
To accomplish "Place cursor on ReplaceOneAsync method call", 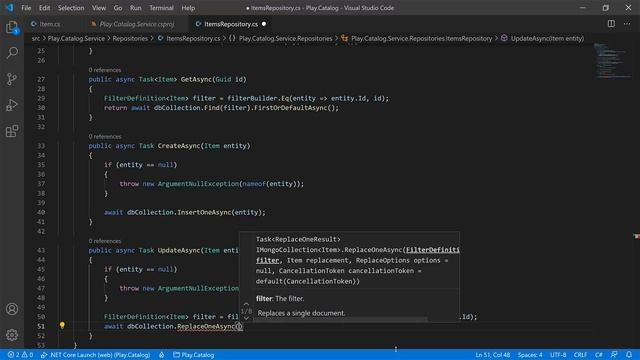I will tap(206, 326).
